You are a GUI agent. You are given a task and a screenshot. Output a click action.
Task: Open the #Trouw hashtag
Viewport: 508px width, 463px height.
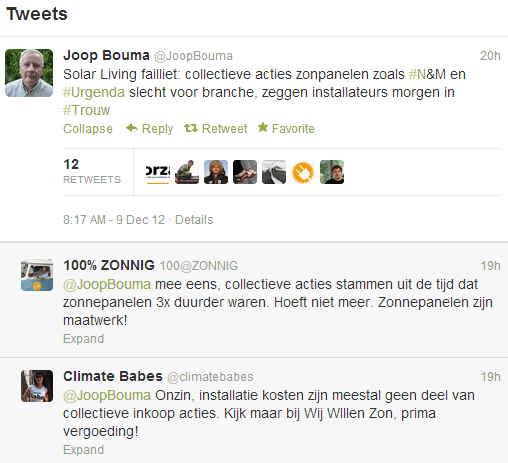point(87,110)
